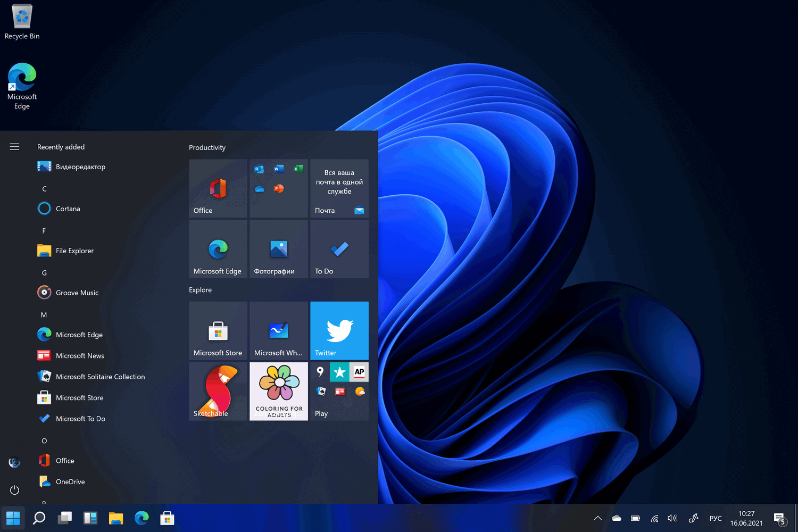This screenshot has width=798, height=532.
Task: Open the To Do tile
Action: tap(339, 249)
